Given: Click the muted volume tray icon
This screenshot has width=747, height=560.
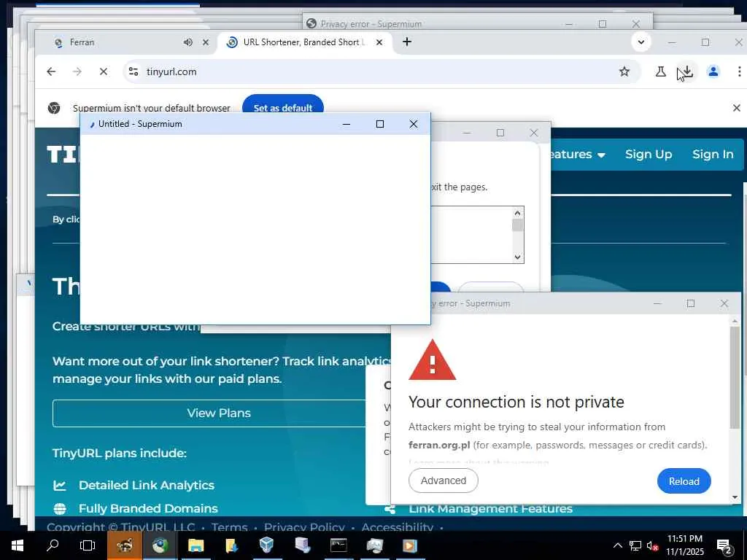Looking at the screenshot, I should 652,545.
